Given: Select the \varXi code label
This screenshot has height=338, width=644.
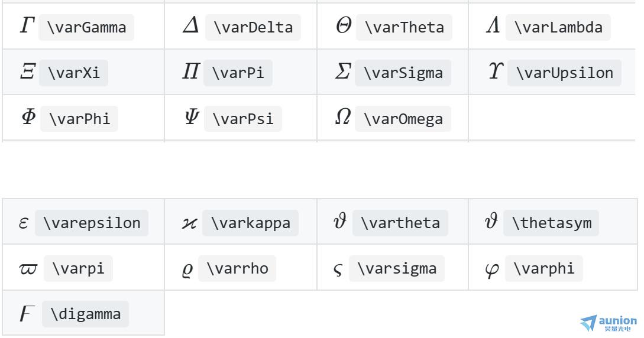Looking at the screenshot, I should pos(73,73).
